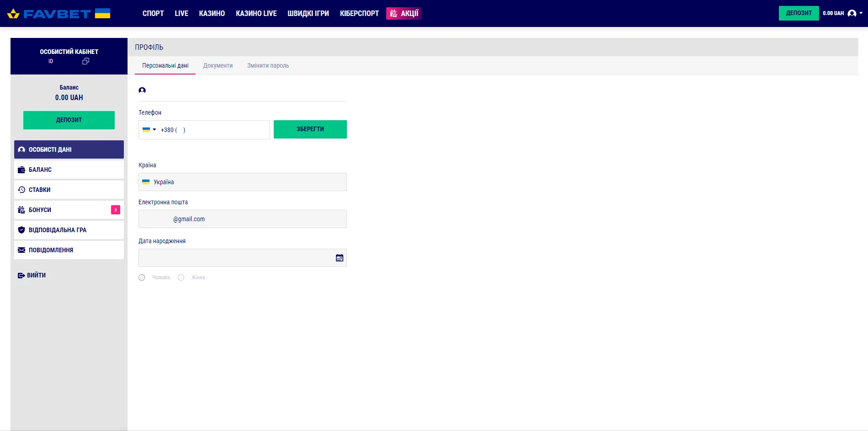Click the header Депозит button
This screenshot has height=431, width=868.
(x=799, y=13)
